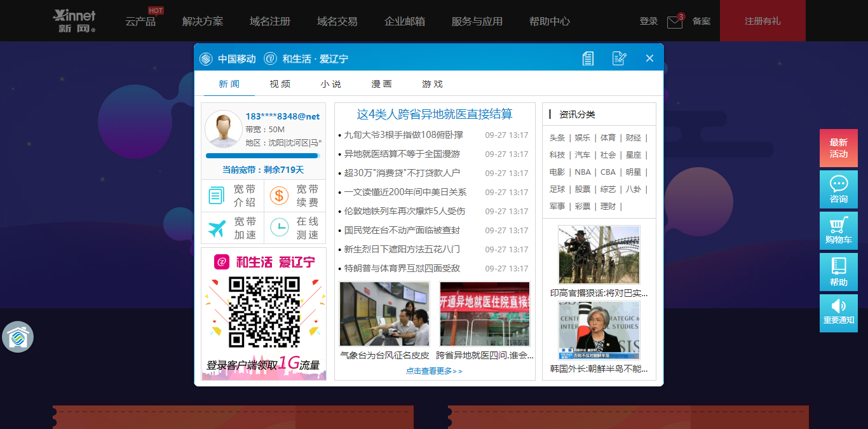Open 云产品 menu in top navigation

[140, 21]
